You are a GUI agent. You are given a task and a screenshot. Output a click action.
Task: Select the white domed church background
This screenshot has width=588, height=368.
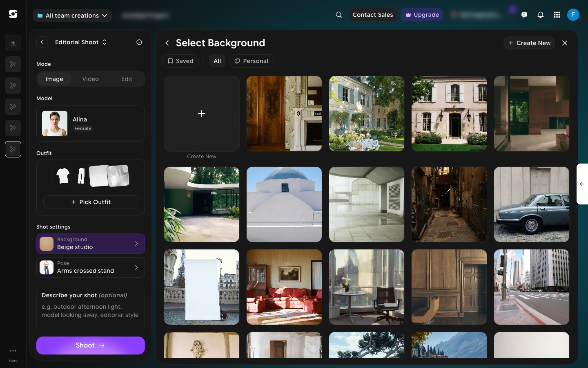click(284, 204)
